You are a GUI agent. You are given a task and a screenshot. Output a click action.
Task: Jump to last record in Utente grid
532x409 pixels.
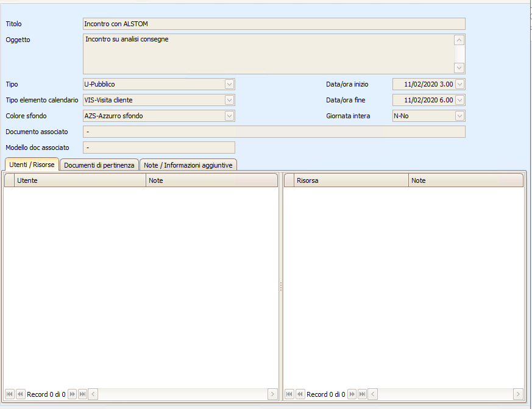(82, 394)
